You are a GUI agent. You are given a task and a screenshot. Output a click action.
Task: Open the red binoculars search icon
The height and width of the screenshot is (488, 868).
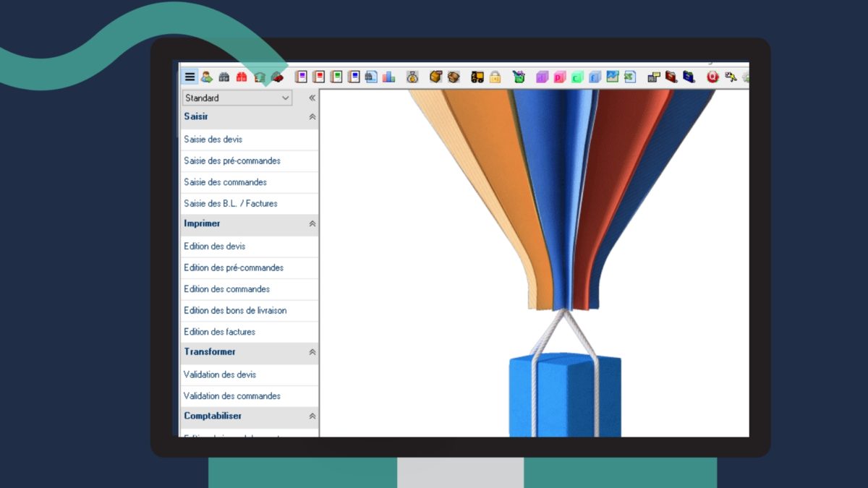tap(242, 77)
